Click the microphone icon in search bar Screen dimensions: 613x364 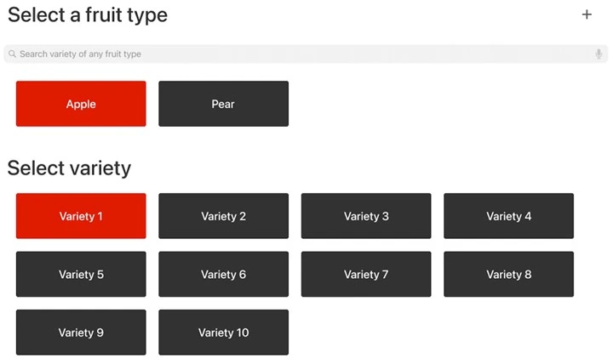(599, 54)
